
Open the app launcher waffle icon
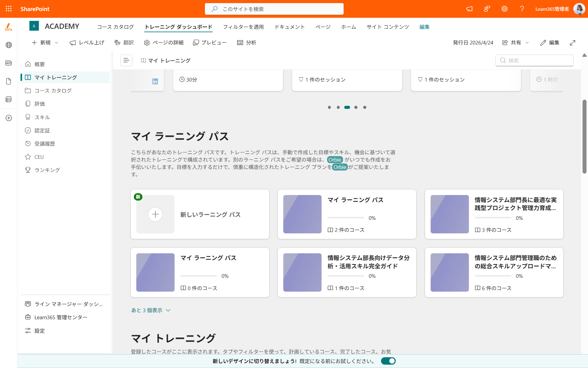point(9,9)
